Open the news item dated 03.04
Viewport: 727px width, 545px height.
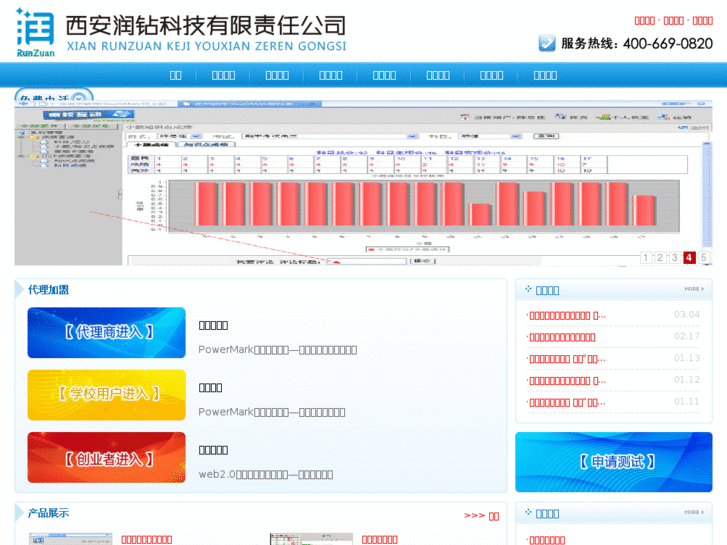click(567, 316)
